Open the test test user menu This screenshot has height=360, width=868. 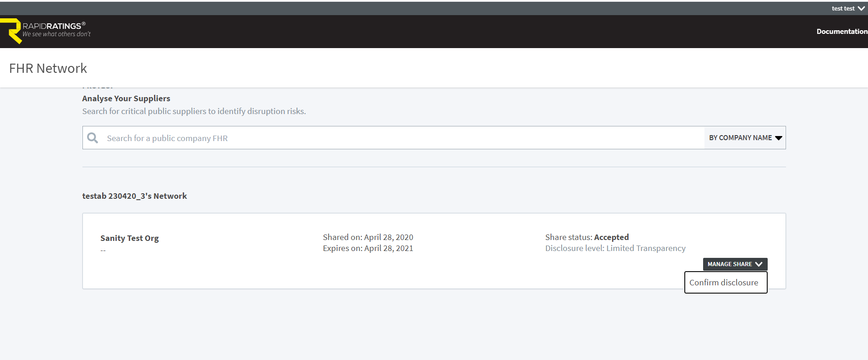(848, 8)
